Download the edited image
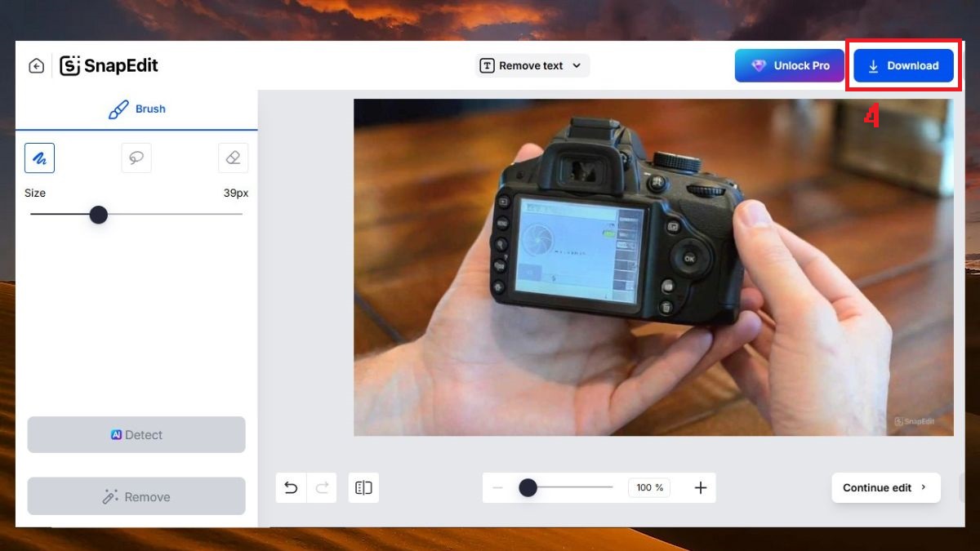 click(903, 66)
